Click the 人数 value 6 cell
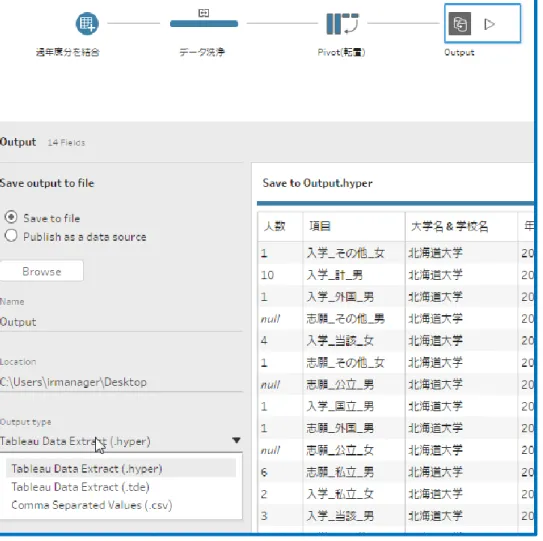 [281, 472]
